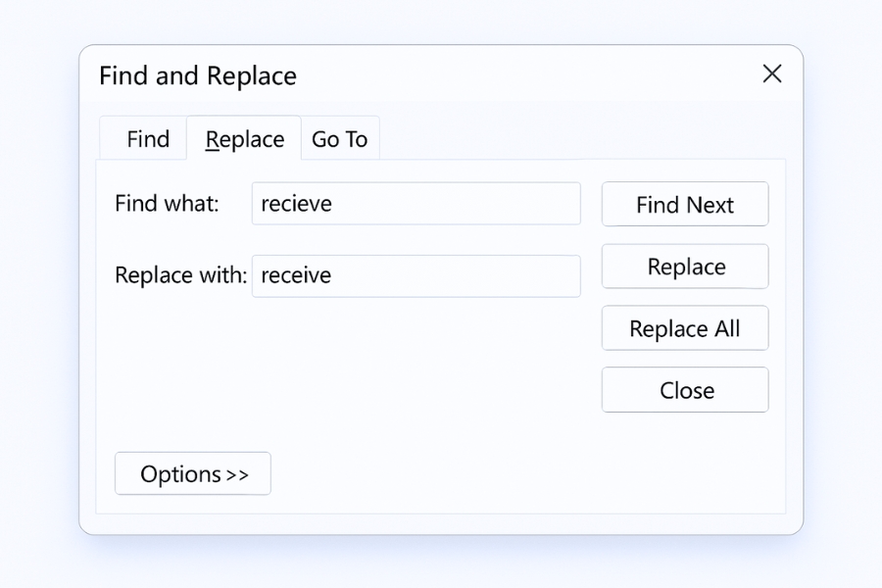Hit the Replace All button
This screenshot has width=882, height=588.
[684, 328]
